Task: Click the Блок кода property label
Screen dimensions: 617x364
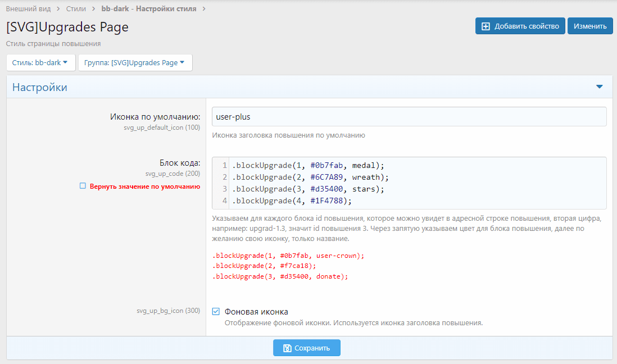Action: click(x=181, y=163)
